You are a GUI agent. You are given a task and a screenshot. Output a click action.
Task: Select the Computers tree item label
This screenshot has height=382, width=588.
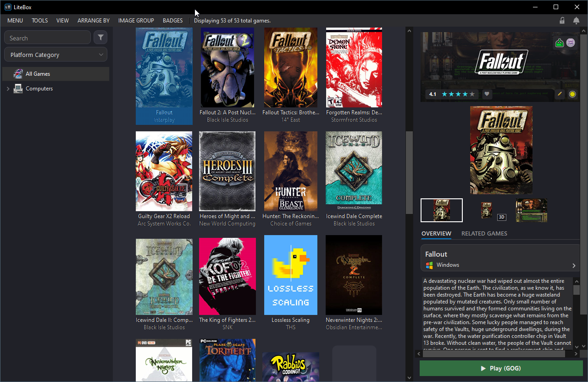[x=39, y=89]
